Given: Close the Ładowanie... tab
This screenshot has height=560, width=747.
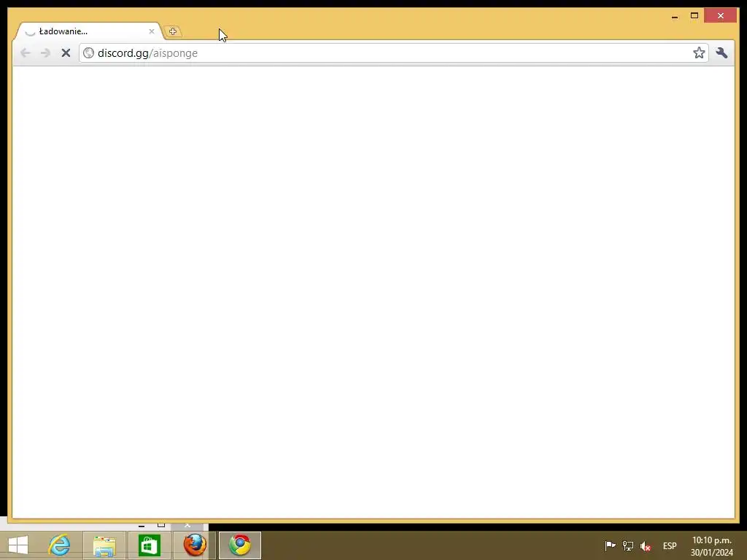Looking at the screenshot, I should (x=152, y=31).
